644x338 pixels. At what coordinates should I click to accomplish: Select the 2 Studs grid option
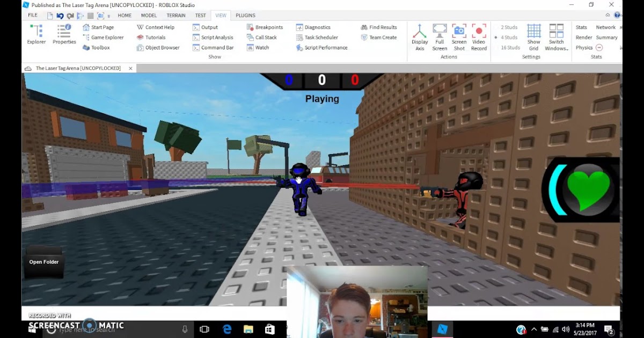[x=509, y=27]
